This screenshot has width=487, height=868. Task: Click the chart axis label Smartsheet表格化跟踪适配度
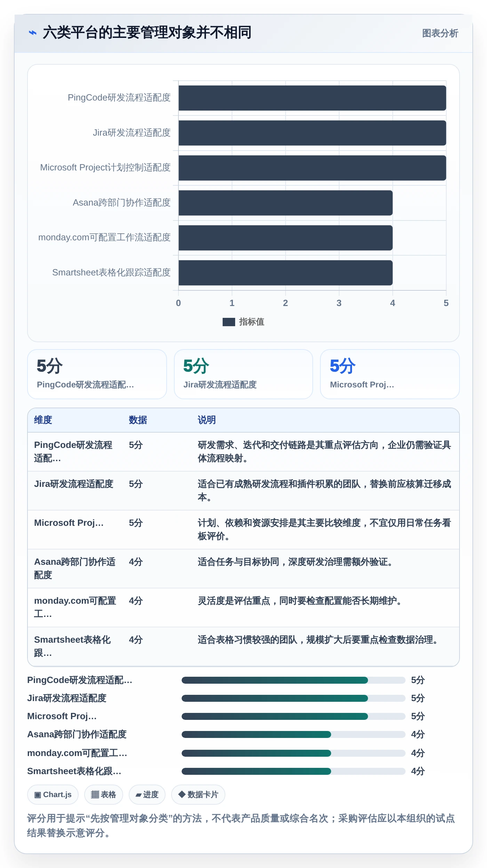111,273
